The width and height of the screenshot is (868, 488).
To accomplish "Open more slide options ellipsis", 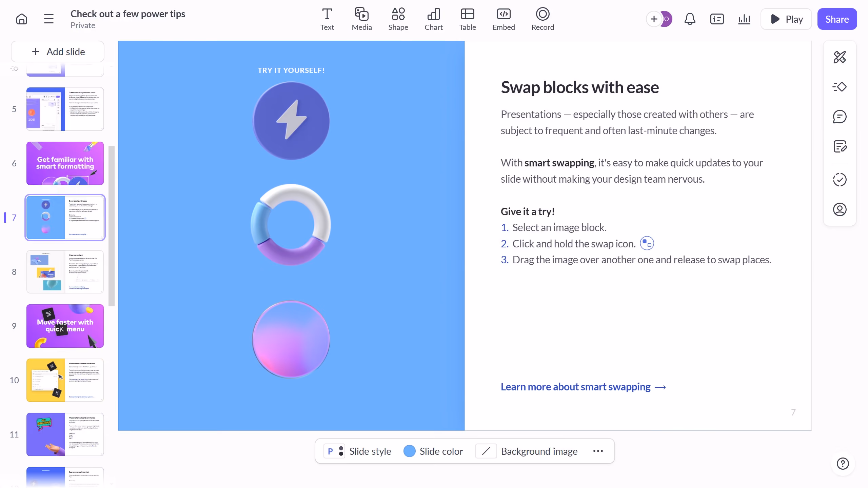I will click(x=598, y=451).
